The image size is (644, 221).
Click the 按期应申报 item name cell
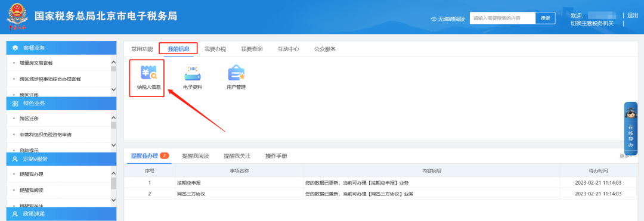click(x=240, y=183)
